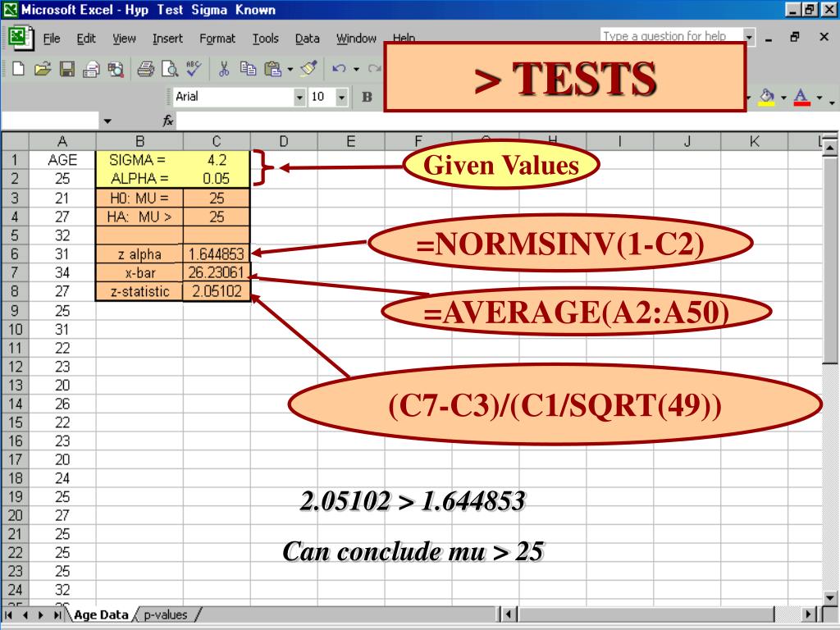The image size is (840, 630).
Task: Select the ALPHA value 0.05 cell
Action: 217,178
